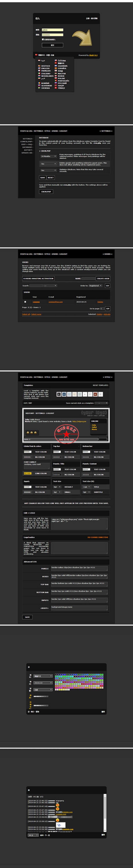This screenshot has width=133, height=868.
Task: Click the Name input field on Users page
Action: click(x=88, y=279)
